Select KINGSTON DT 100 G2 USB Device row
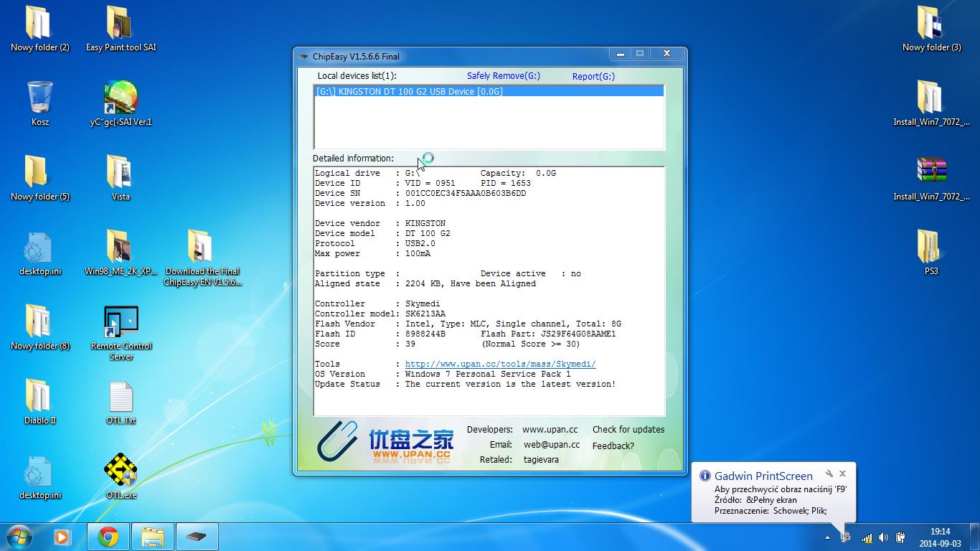980x551 pixels. [x=489, y=91]
